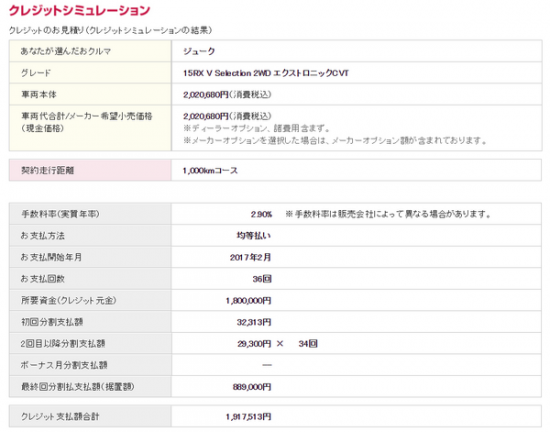Click the 2017年2月 value
This screenshot has width=550, height=432.
250,257
